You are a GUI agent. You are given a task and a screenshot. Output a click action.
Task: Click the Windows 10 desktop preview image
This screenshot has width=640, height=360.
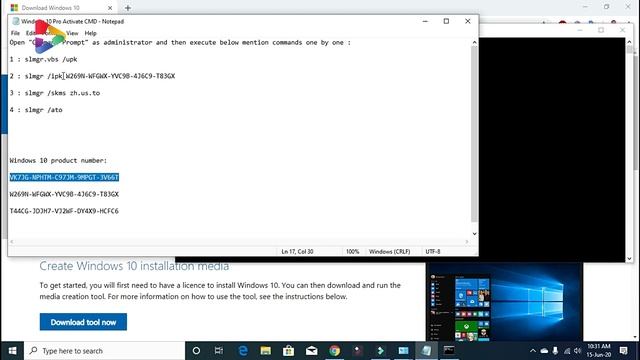(x=504, y=302)
